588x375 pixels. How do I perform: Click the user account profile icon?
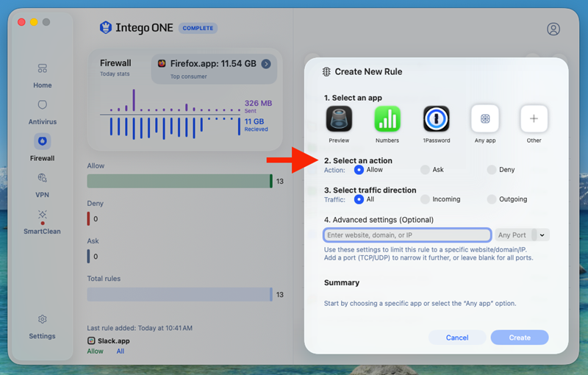click(553, 29)
